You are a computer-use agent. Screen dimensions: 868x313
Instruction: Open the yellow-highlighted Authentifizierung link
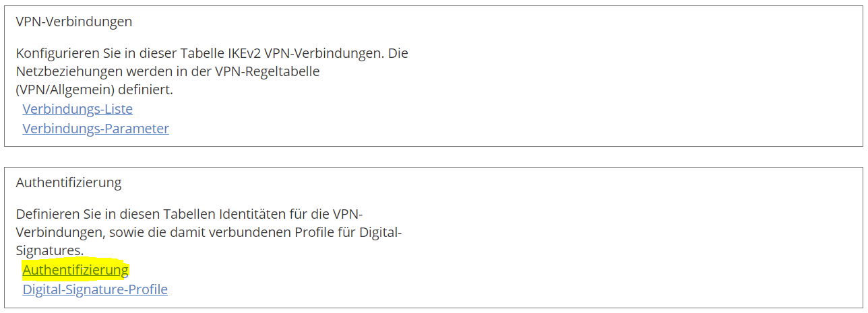[x=75, y=270]
